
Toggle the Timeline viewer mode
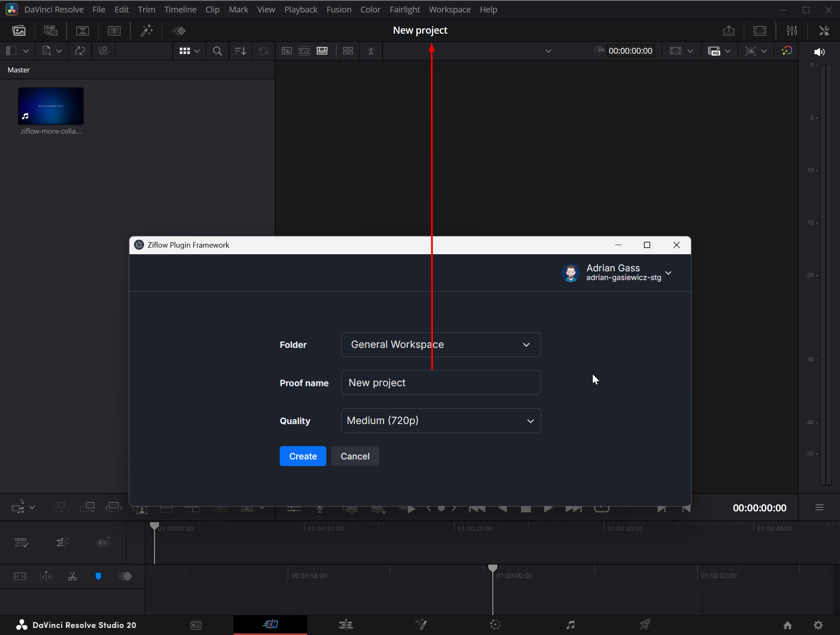322,51
